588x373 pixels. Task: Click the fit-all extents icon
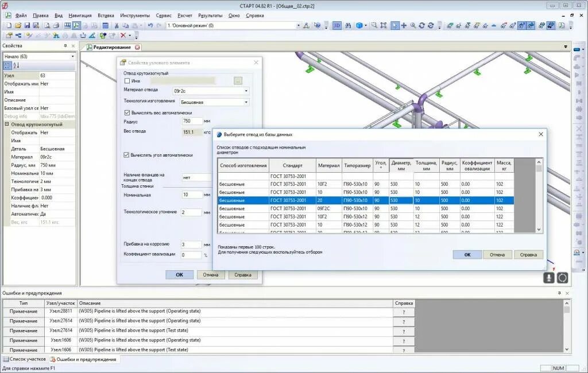383,25
